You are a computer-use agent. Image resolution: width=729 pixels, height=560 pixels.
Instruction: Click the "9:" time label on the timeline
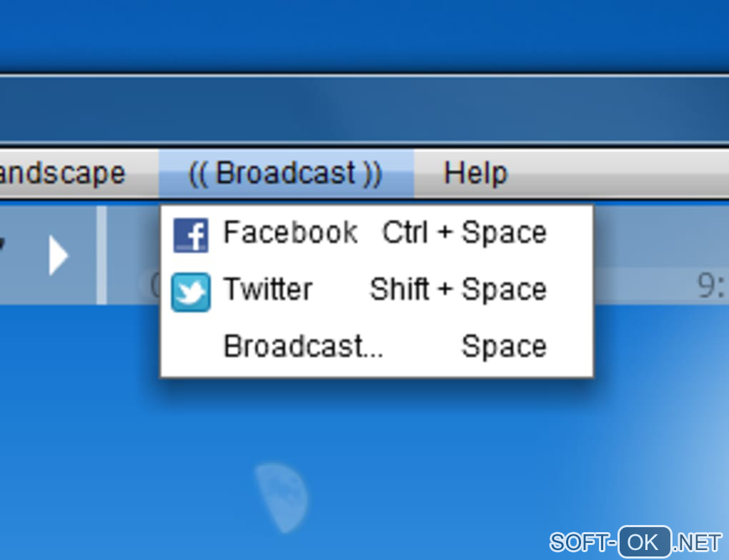tap(711, 285)
